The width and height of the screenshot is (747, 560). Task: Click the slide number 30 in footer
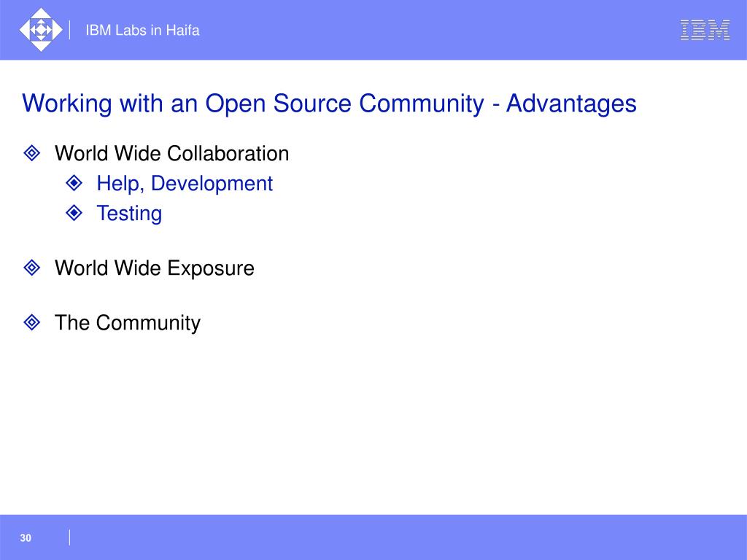(26, 538)
